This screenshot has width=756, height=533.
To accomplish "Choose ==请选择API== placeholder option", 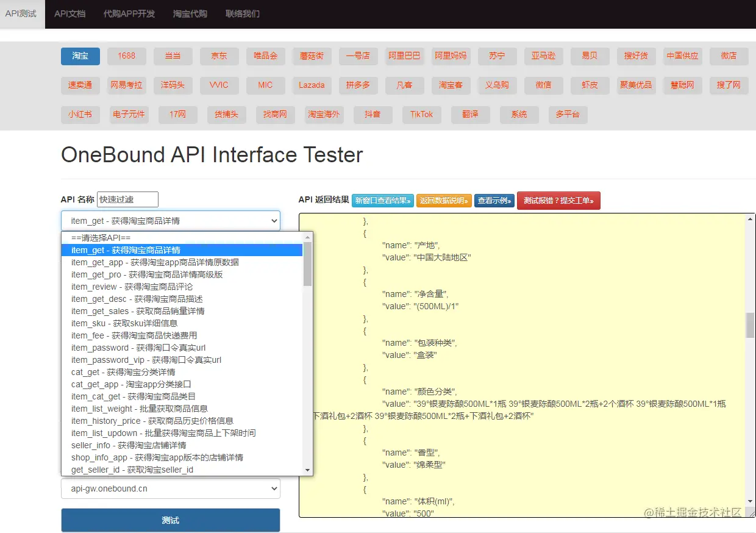I will point(182,238).
